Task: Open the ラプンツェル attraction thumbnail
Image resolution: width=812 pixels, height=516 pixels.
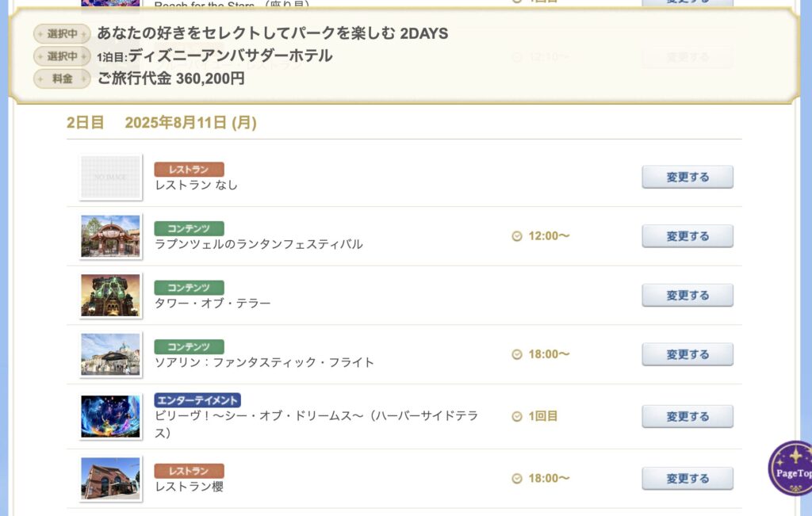Action: 110,236
